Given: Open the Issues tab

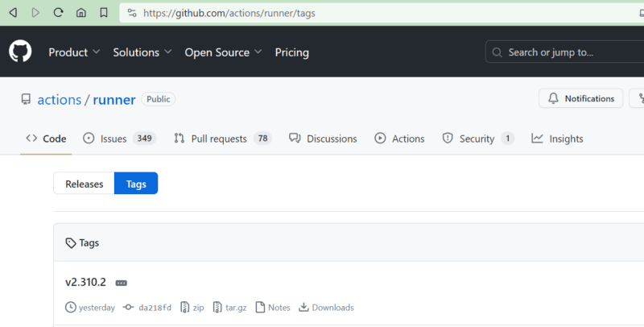Looking at the screenshot, I should pyautogui.click(x=119, y=139).
